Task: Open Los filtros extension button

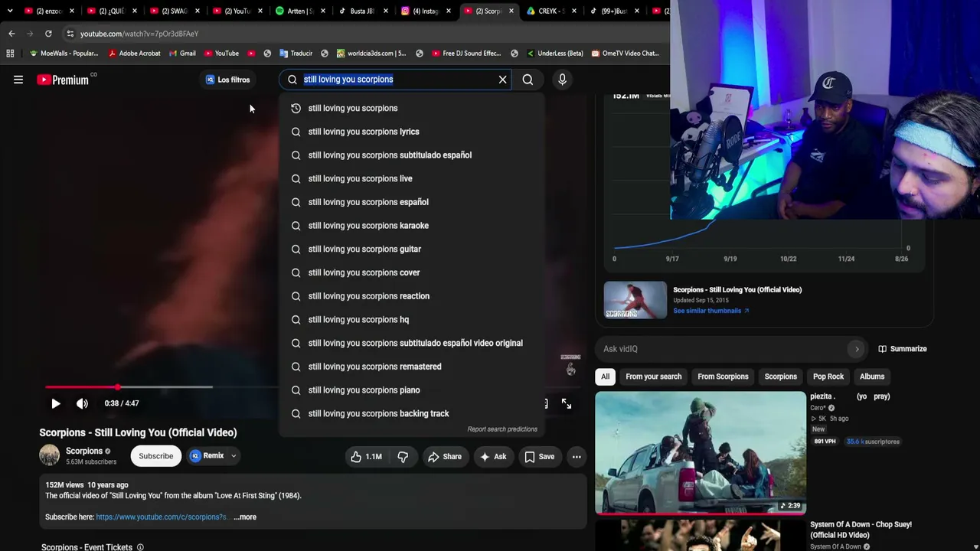Action: tap(227, 80)
